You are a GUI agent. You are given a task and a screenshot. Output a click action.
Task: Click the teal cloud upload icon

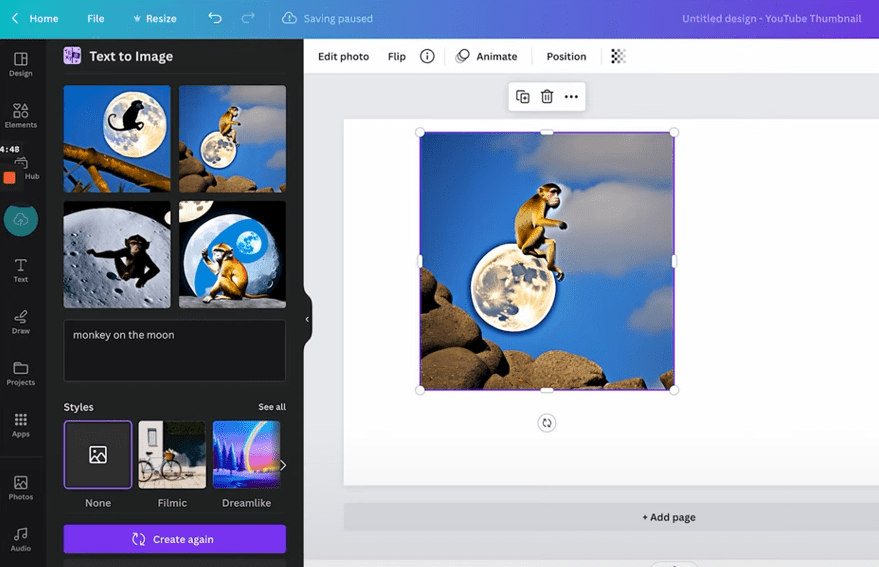[21, 219]
